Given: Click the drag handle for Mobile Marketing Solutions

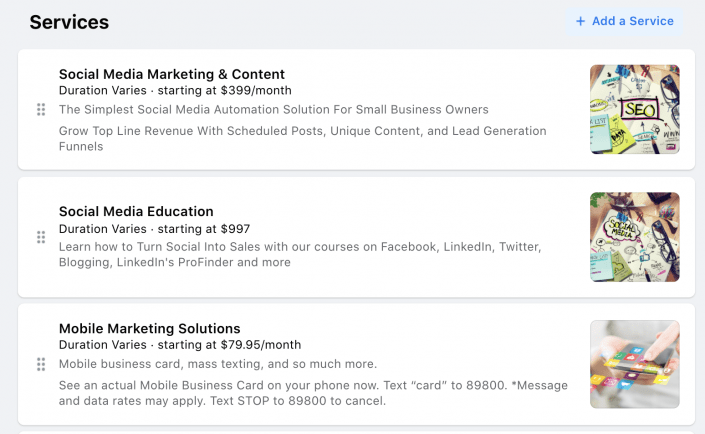Looking at the screenshot, I should [x=41, y=364].
